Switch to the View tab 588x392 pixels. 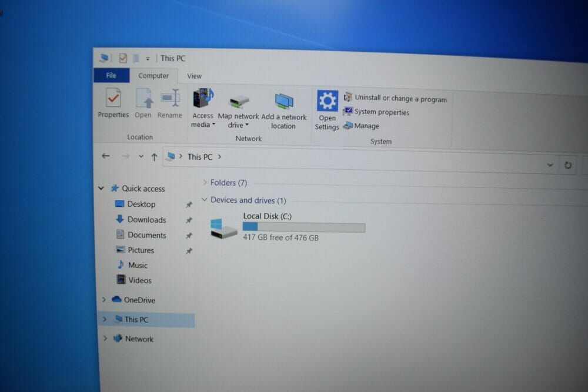point(194,76)
